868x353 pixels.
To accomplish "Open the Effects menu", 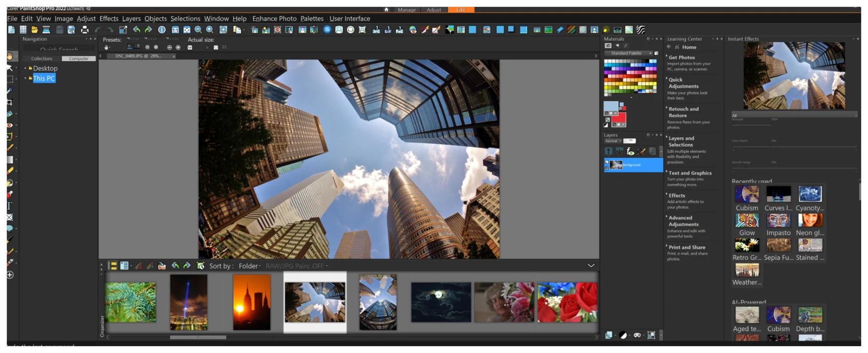I will pos(108,19).
